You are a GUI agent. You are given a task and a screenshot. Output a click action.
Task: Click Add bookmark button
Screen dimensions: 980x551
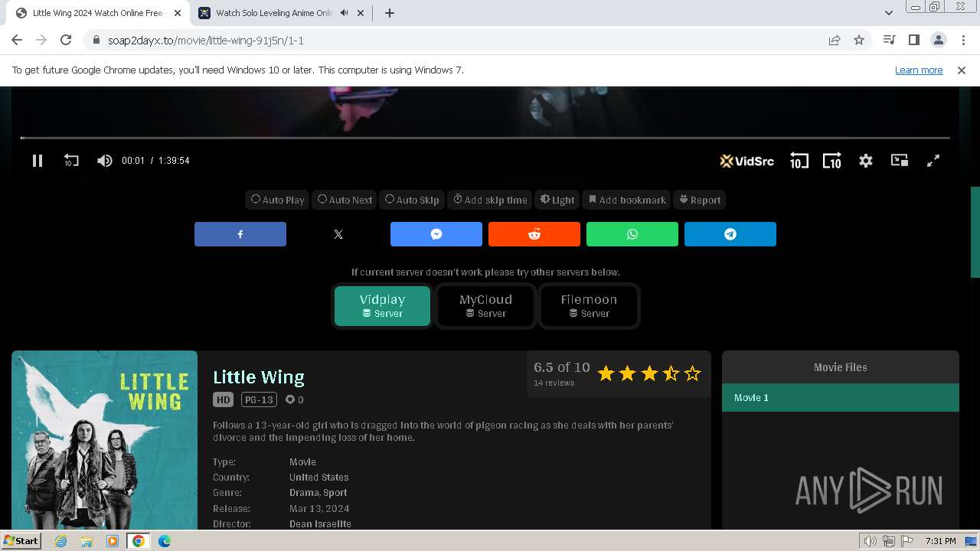coord(627,200)
